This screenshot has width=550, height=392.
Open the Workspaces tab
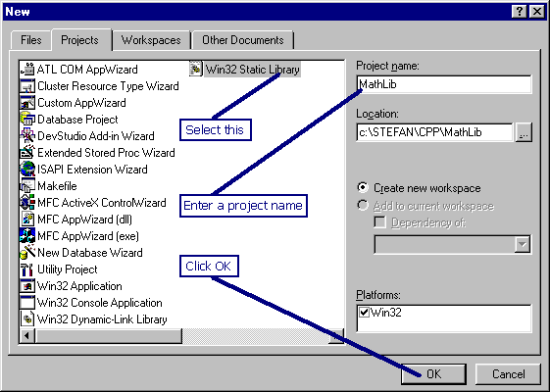[151, 40]
